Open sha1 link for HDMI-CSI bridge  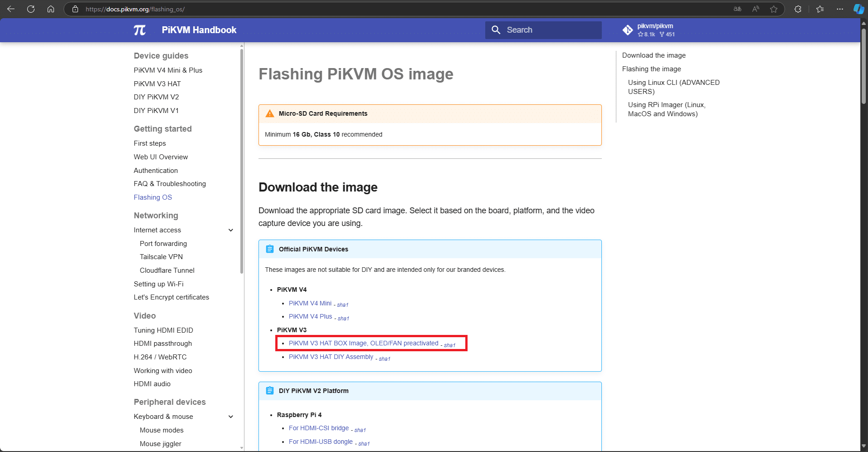[x=360, y=430]
